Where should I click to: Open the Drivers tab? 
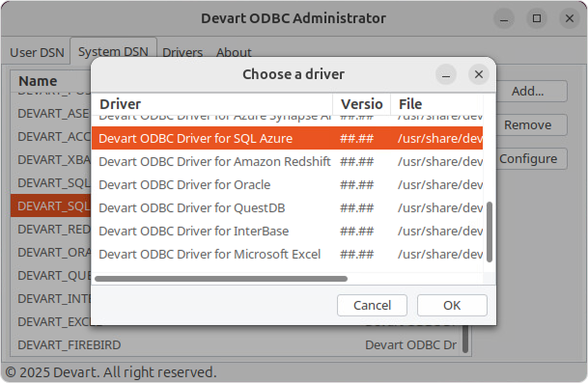[x=182, y=52]
